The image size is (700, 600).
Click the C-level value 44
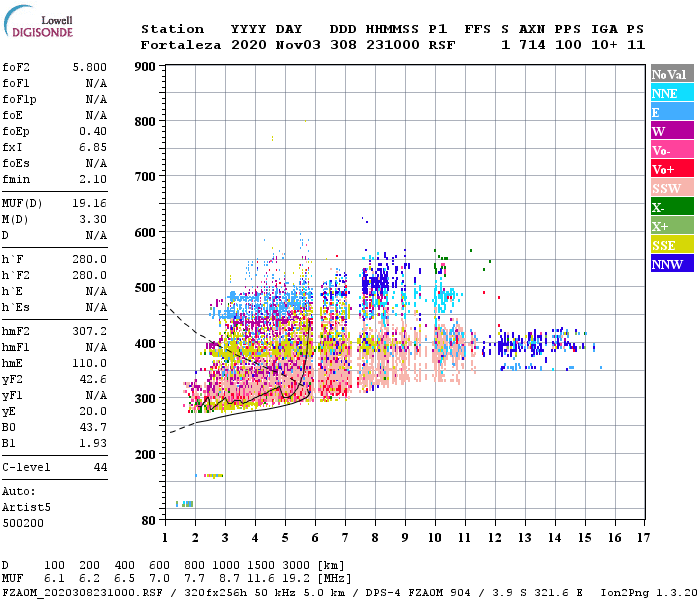(x=100, y=467)
